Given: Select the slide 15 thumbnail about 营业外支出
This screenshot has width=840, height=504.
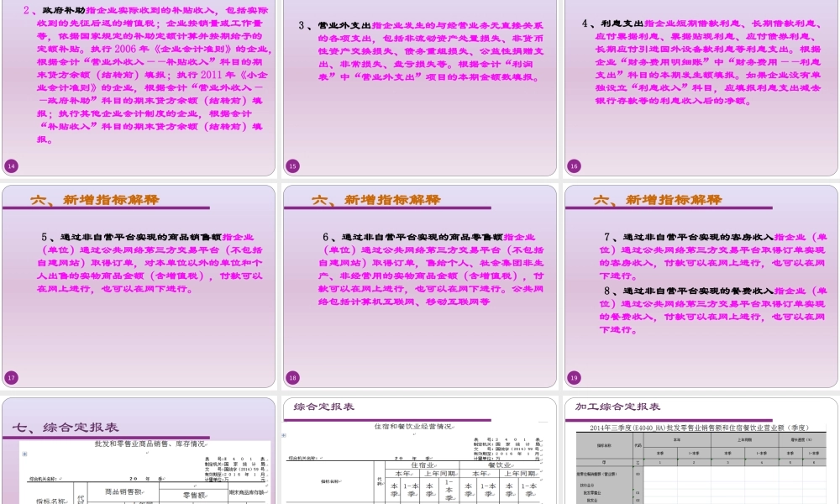Looking at the screenshot, I should 420,88.
